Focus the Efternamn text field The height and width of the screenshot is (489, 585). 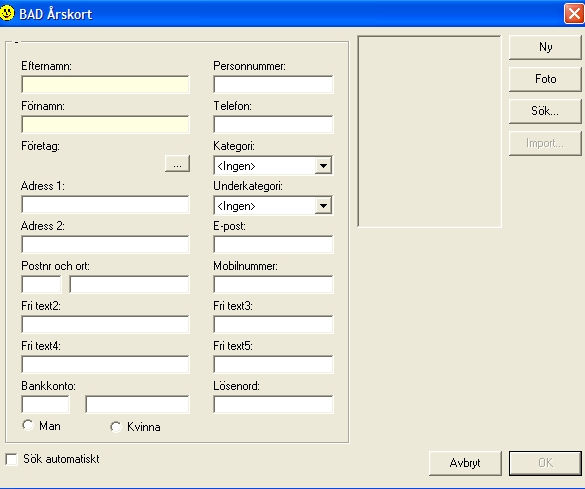click(106, 84)
